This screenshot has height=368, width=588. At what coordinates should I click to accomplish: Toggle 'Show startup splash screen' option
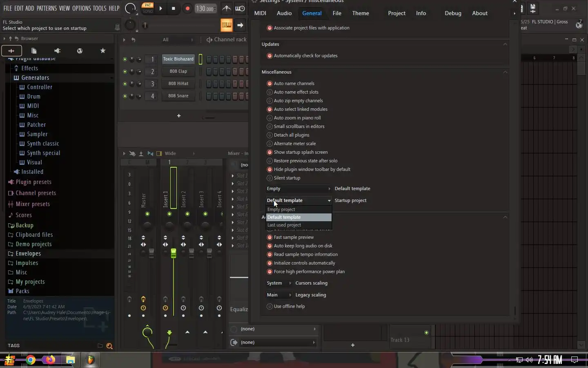point(269,152)
